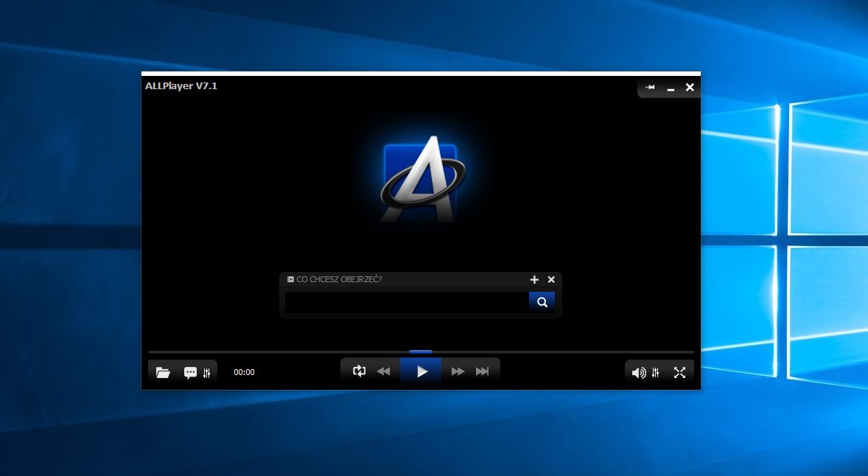Open audio settings sliders beside the speaker
Image resolution: width=868 pixels, height=476 pixels.
[656, 373]
